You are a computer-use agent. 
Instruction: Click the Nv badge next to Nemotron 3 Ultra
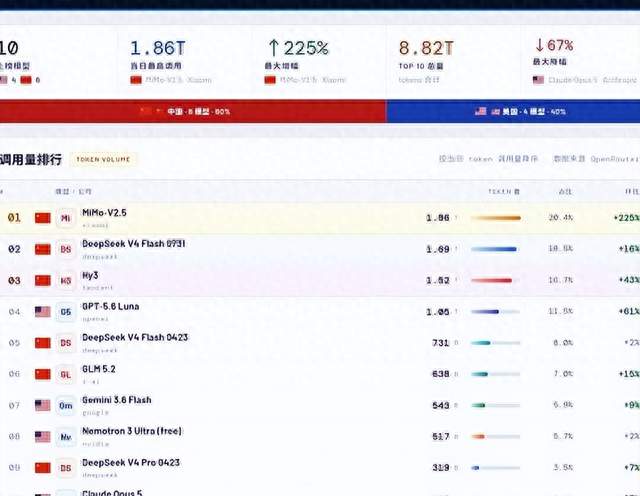(x=65, y=437)
